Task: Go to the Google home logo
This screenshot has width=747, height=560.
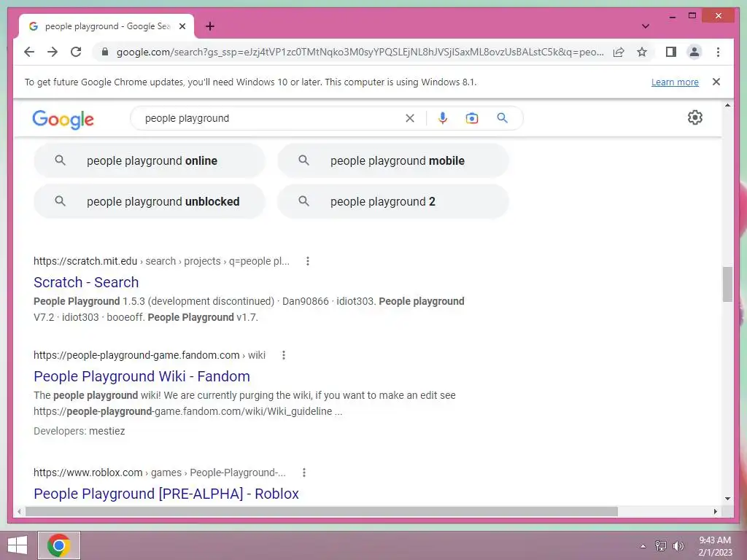Action: coord(63,119)
